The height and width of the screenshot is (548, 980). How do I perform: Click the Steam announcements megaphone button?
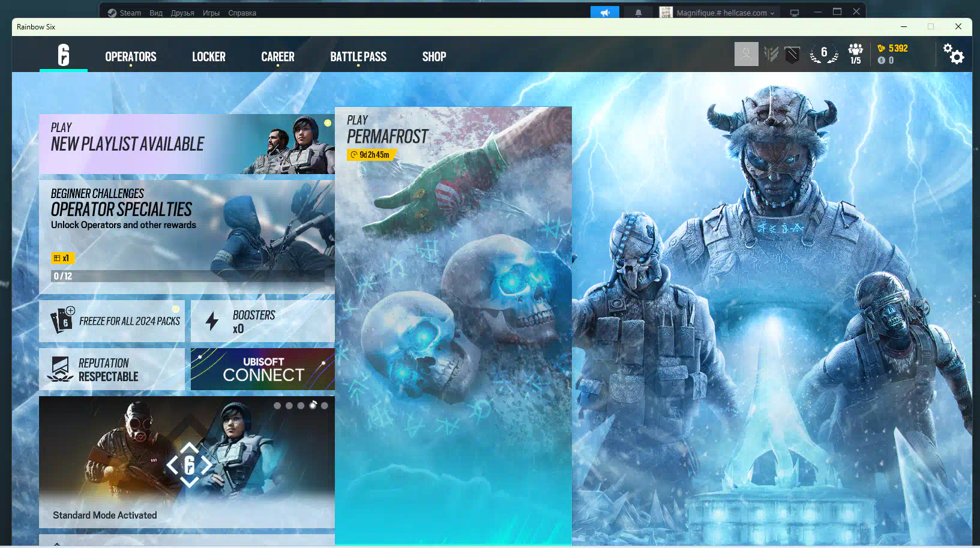[x=605, y=12]
